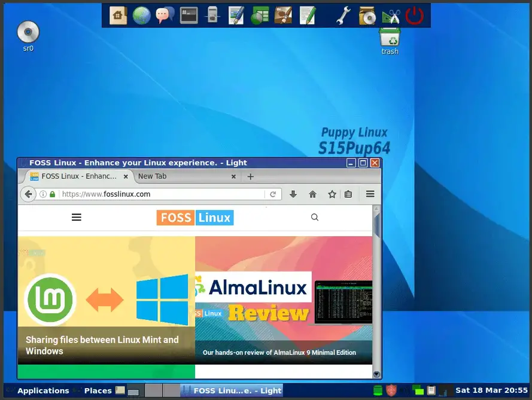Launch the terminal console icon
Image resolution: width=532 pixels, height=400 pixels.
pyautogui.click(x=189, y=16)
